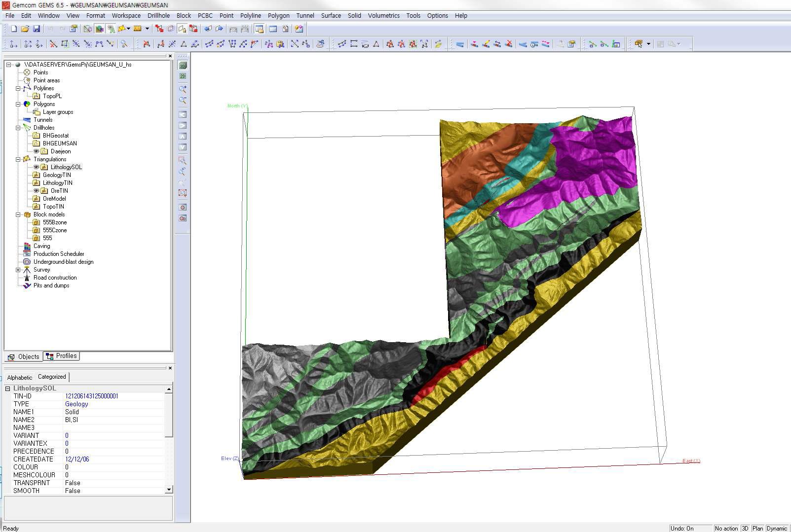Open the Drillhole menu
The width and height of the screenshot is (791, 532).
(158, 16)
